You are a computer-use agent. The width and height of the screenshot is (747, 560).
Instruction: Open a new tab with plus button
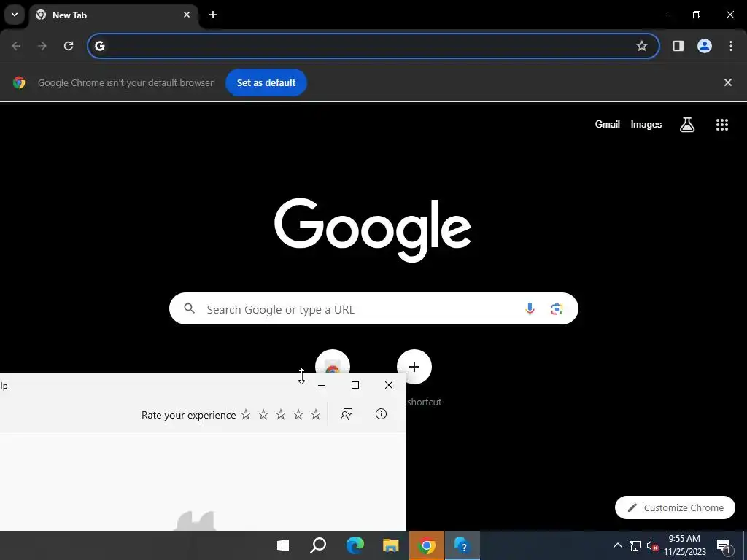tap(213, 15)
